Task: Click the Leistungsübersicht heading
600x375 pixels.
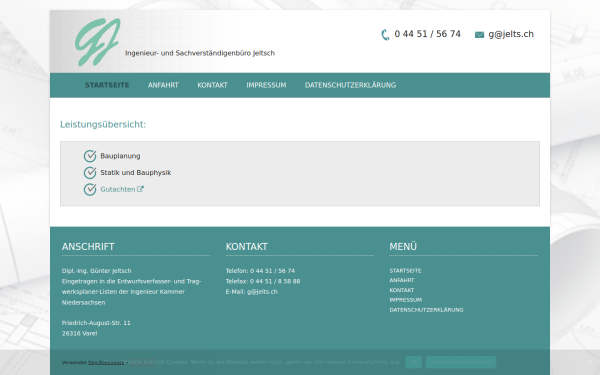Action: (103, 124)
